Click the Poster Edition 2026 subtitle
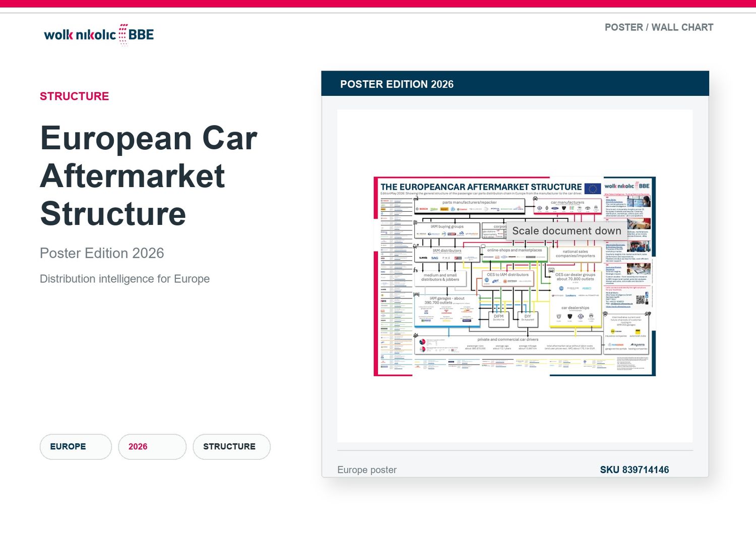 [102, 253]
